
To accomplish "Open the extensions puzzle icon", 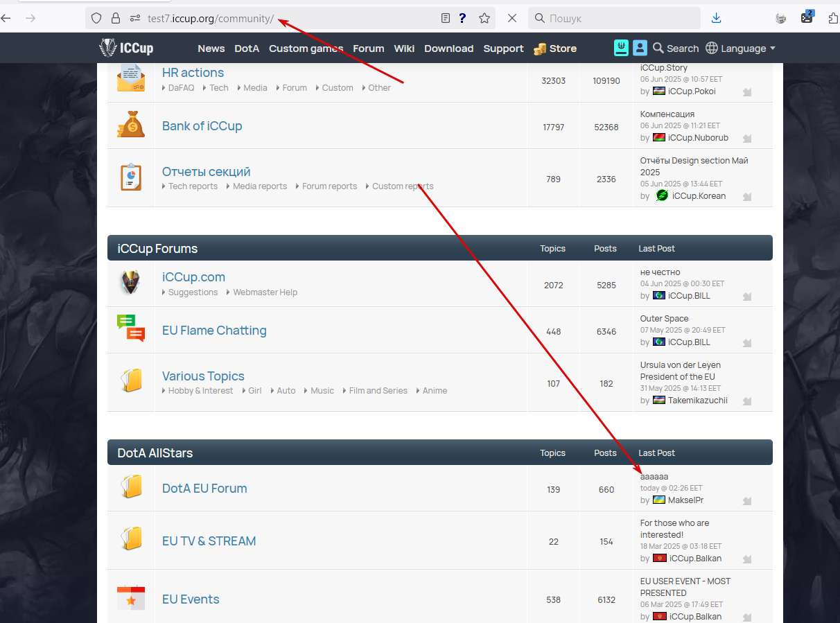I will pos(833,18).
